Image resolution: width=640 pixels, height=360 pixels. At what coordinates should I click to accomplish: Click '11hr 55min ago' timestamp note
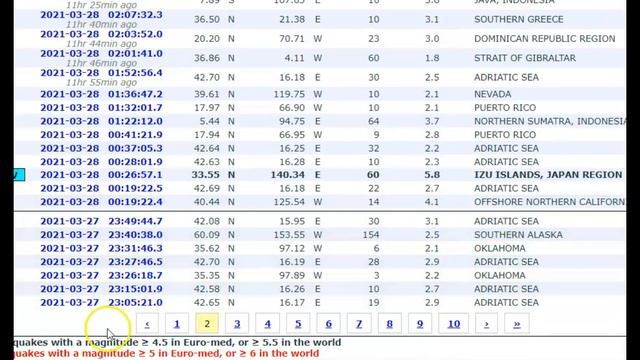click(101, 82)
